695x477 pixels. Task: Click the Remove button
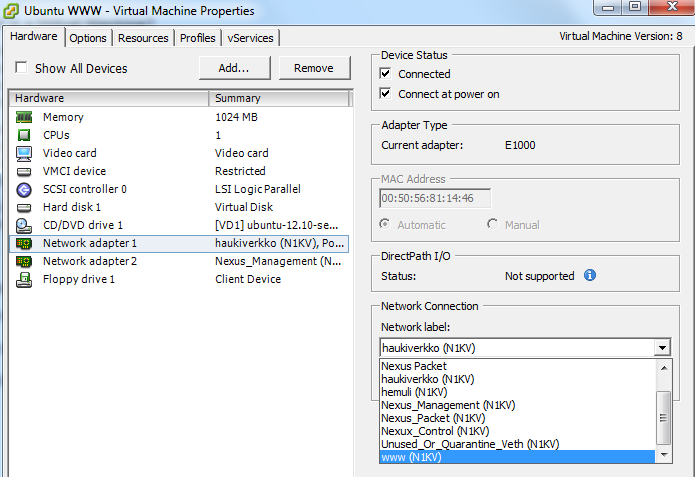(x=314, y=68)
